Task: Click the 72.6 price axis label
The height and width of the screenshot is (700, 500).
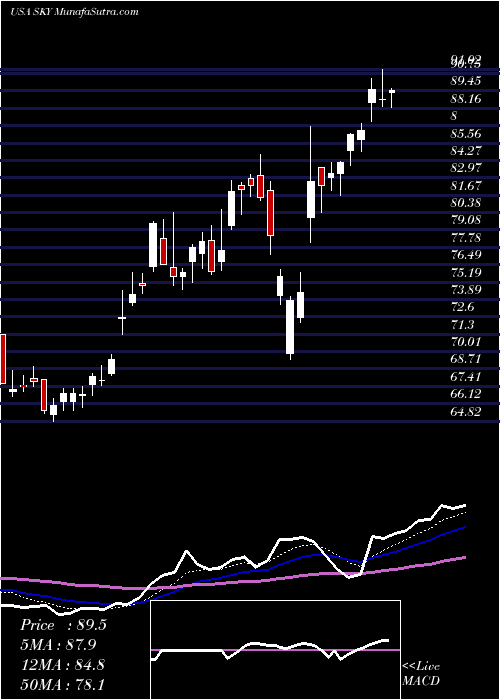Action: pyautogui.click(x=462, y=307)
